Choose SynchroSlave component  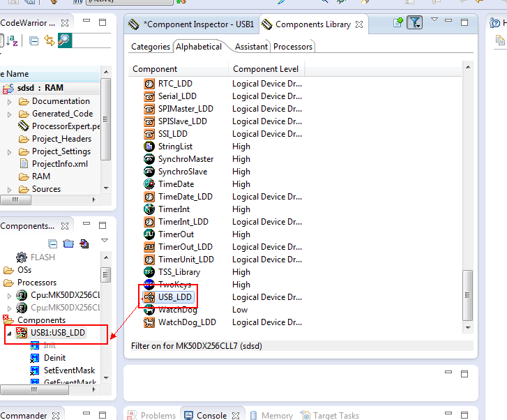pos(183,172)
